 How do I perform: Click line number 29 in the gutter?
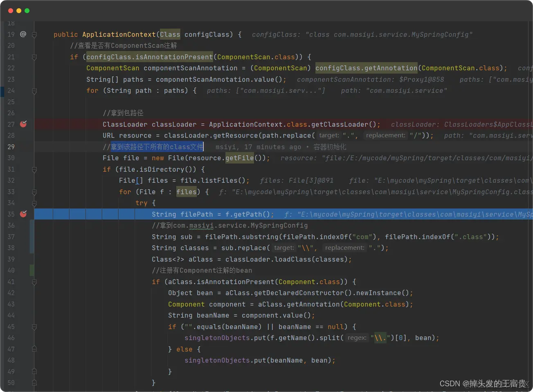[11, 147]
